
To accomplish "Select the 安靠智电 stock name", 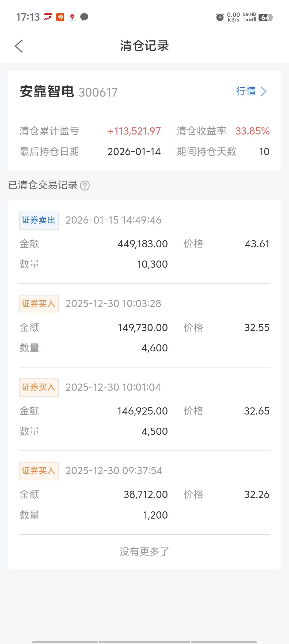I will tap(47, 92).
